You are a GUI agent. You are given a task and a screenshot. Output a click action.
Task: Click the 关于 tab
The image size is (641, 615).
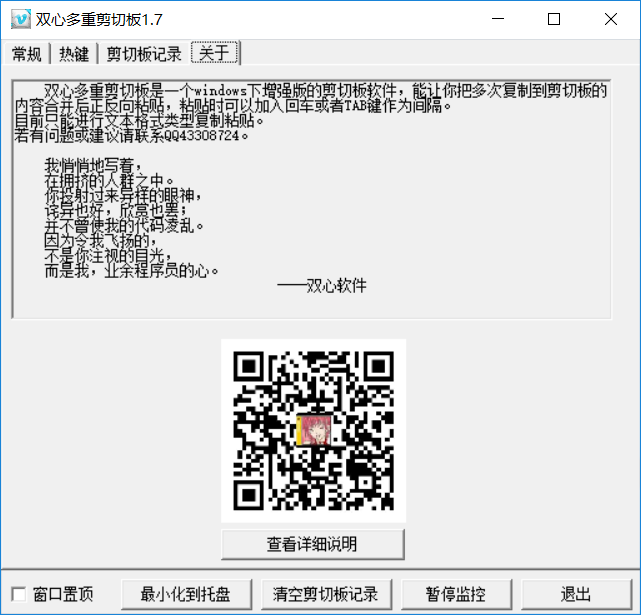click(x=215, y=53)
